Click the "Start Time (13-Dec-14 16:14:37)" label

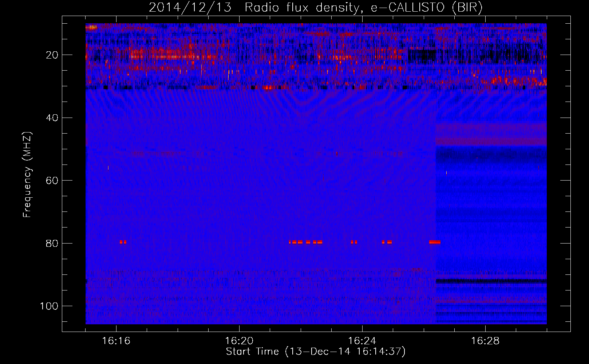pos(316,352)
